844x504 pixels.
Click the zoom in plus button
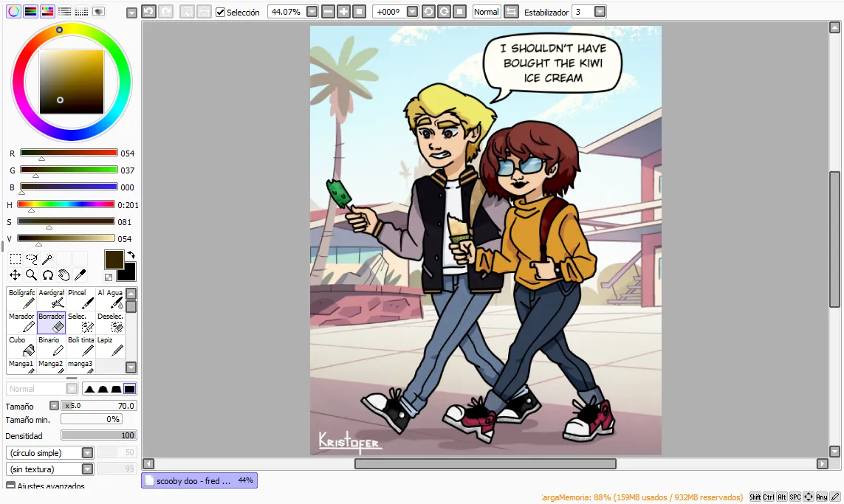(x=343, y=12)
